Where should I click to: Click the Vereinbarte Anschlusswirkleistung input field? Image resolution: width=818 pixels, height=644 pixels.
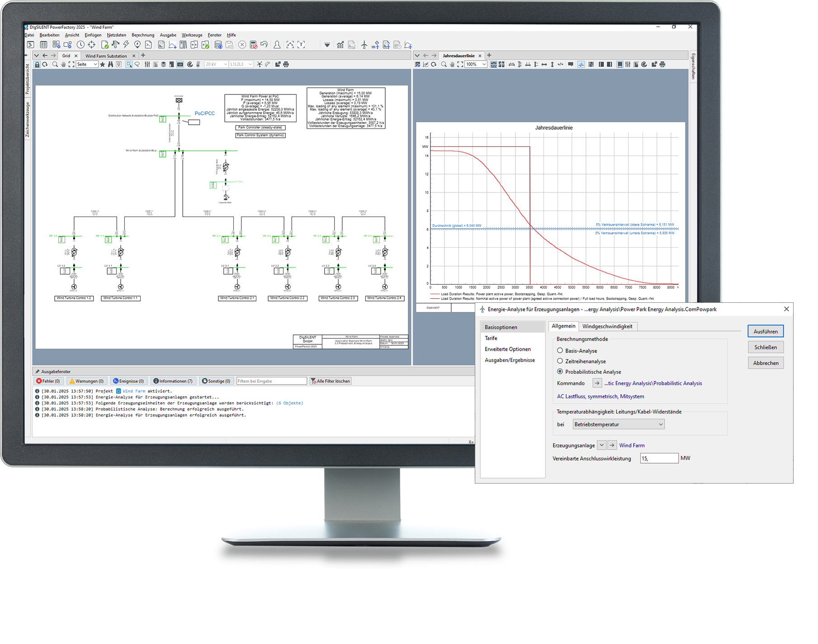(x=659, y=458)
